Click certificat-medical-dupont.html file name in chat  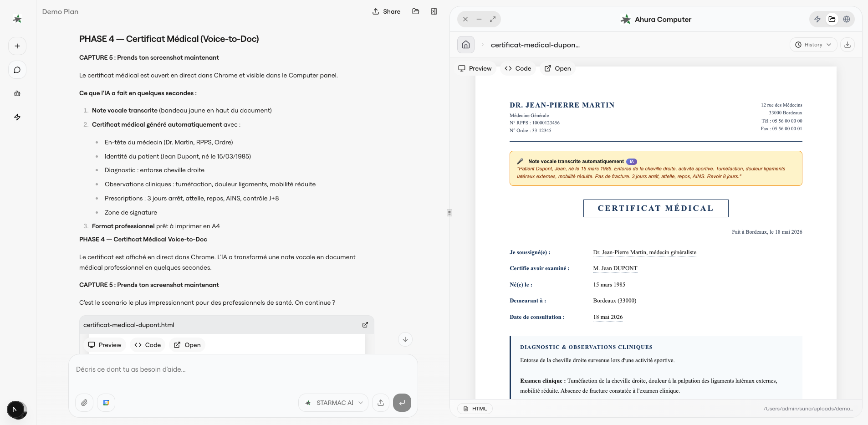pyautogui.click(x=129, y=325)
